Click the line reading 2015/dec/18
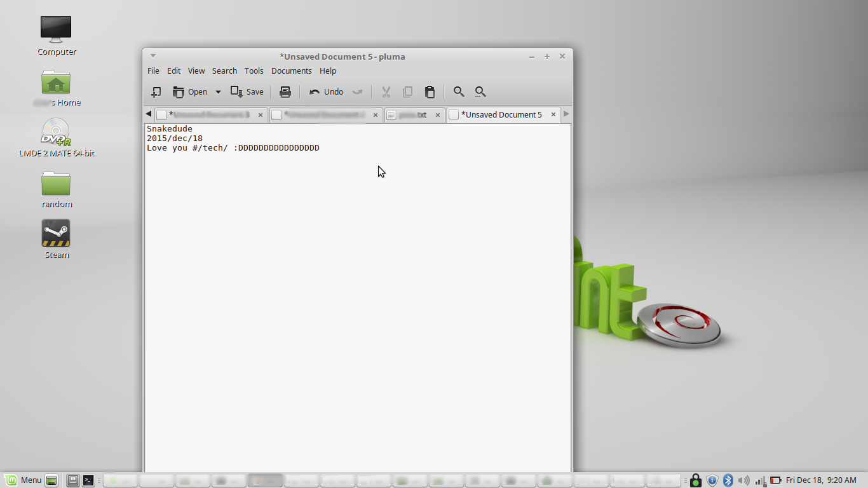 click(175, 139)
